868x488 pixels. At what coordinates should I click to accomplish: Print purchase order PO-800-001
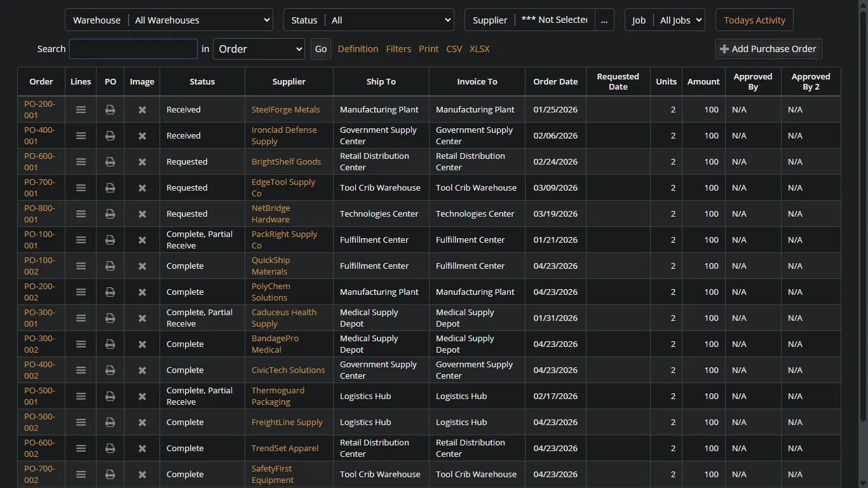click(110, 214)
